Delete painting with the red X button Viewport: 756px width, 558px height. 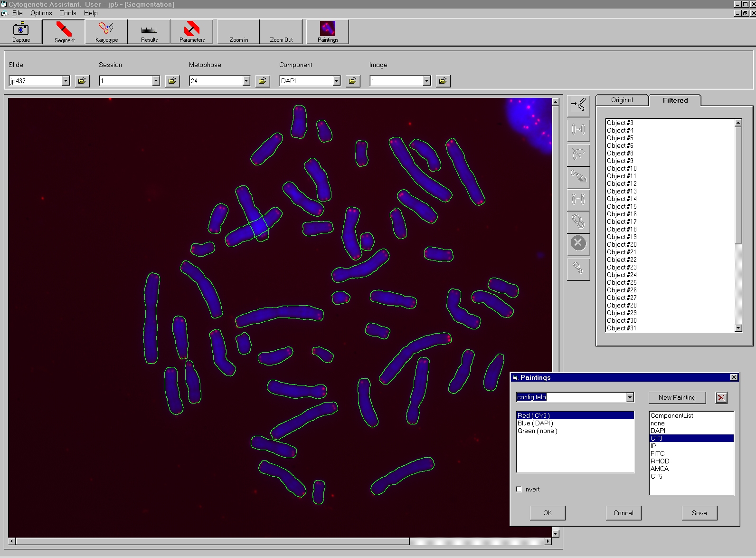click(721, 398)
